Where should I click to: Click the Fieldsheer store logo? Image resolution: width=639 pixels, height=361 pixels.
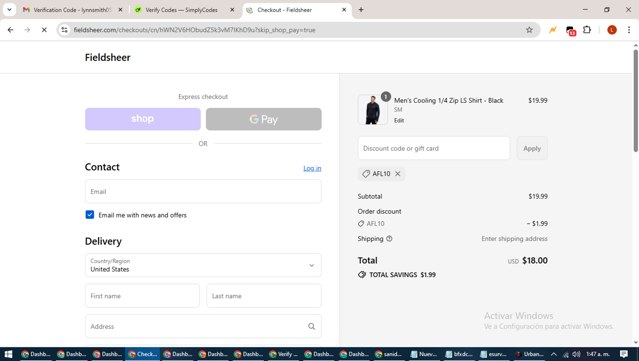tap(108, 57)
